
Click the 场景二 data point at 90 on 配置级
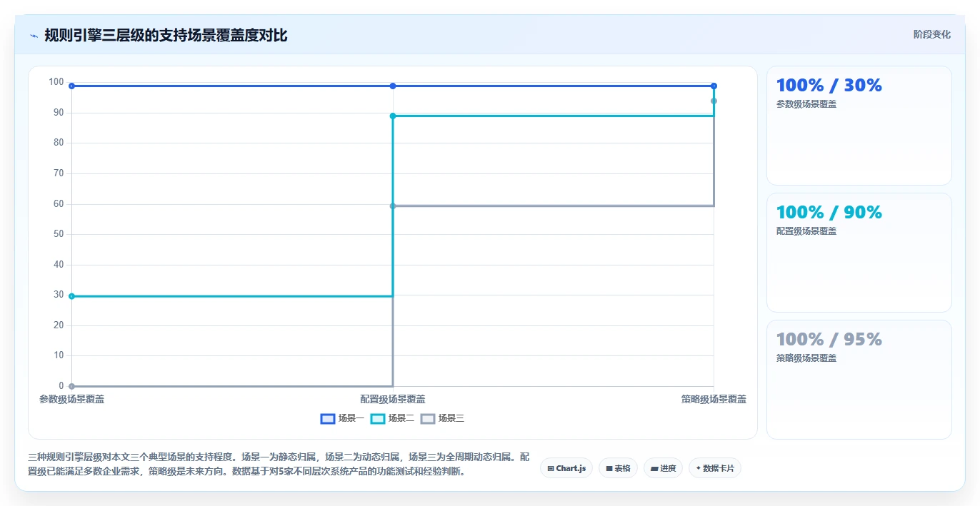point(393,116)
